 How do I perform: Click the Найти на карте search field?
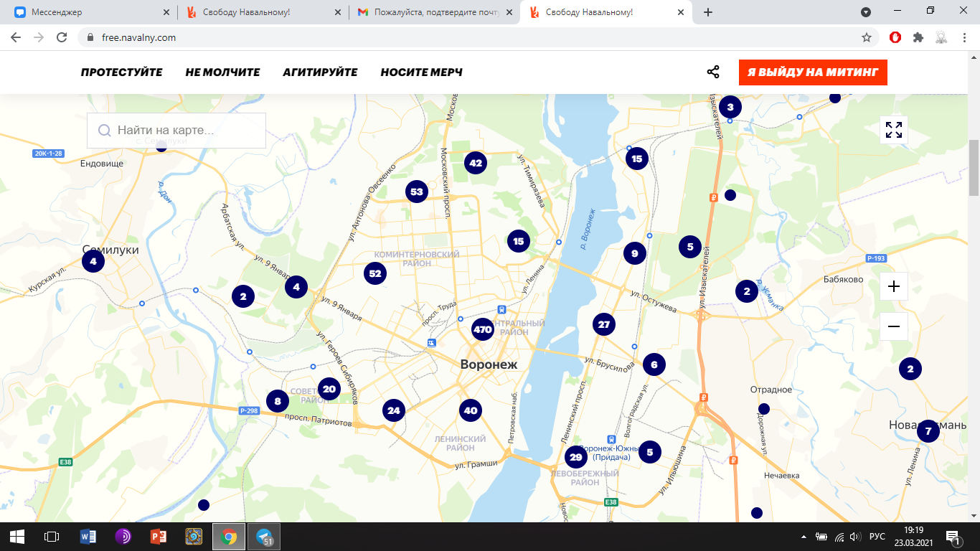click(176, 131)
